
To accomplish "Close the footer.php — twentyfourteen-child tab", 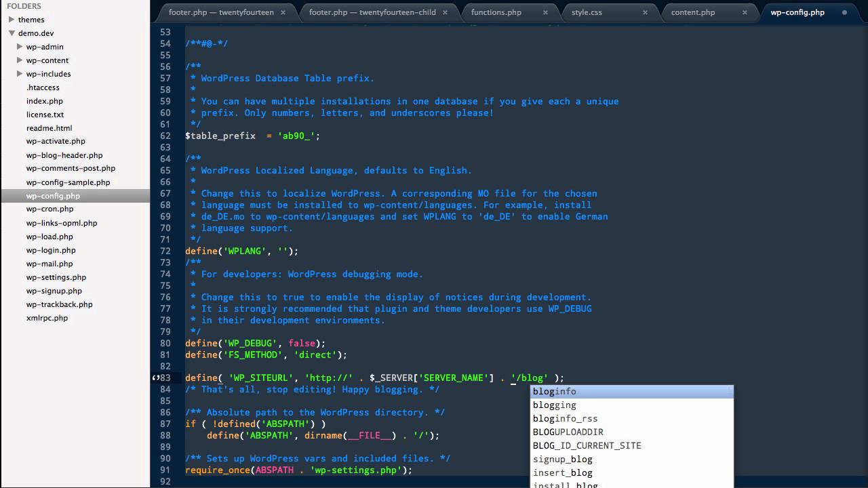I will 445,12.
